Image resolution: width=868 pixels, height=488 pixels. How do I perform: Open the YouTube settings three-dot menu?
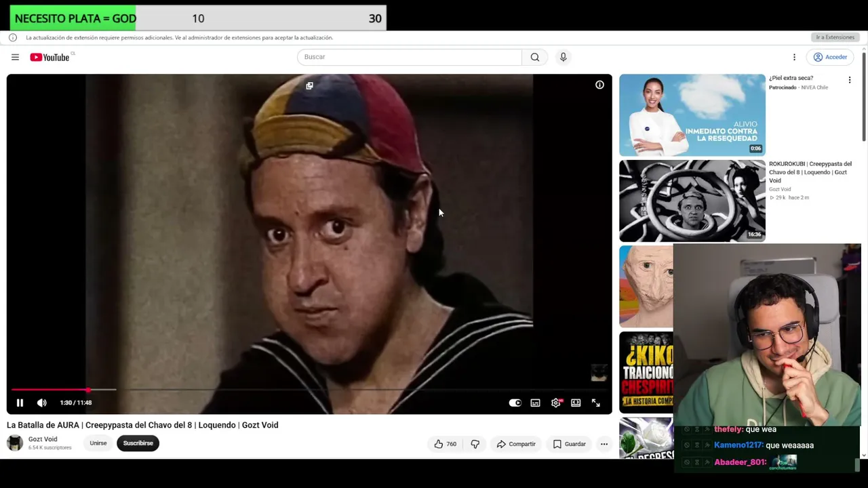pyautogui.click(x=794, y=57)
